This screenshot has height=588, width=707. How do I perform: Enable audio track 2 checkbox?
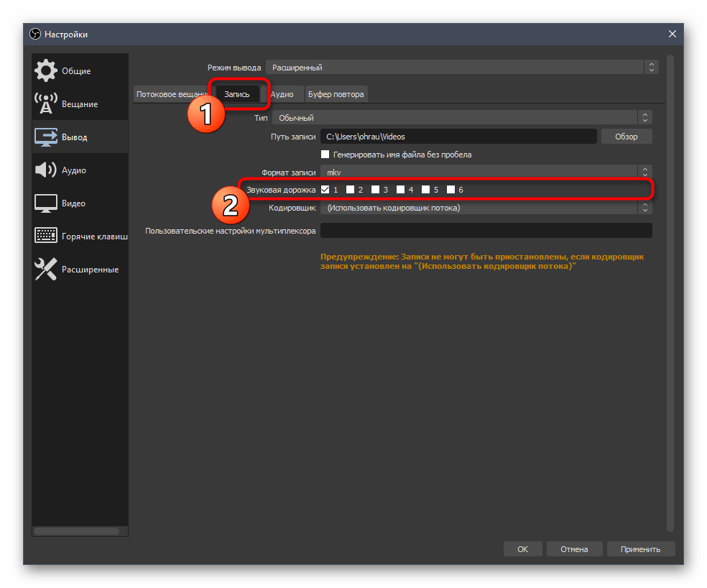(x=350, y=190)
